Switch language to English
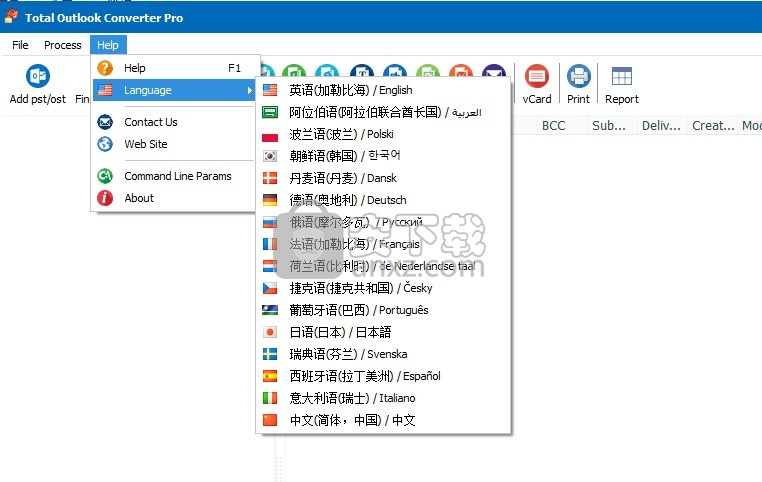Viewport: 762px width, 482px height. (383, 90)
